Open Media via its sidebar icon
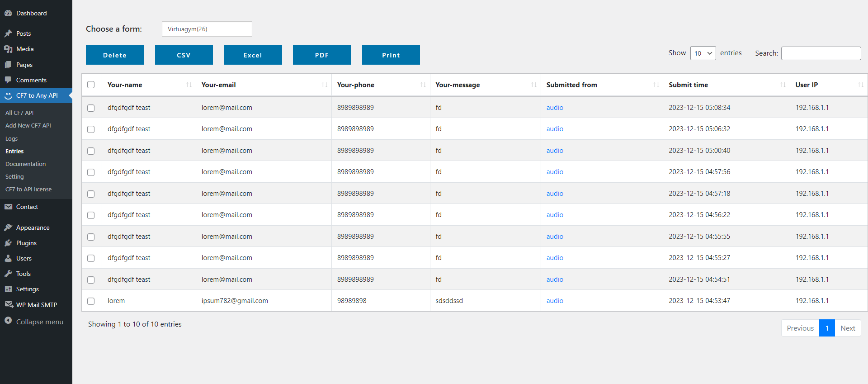 pyautogui.click(x=8, y=49)
